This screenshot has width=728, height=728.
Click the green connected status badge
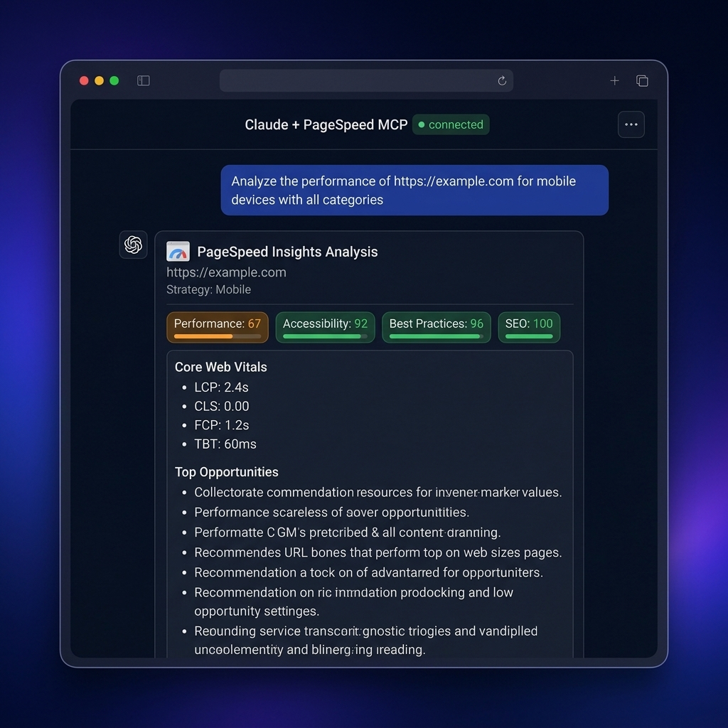tap(451, 124)
